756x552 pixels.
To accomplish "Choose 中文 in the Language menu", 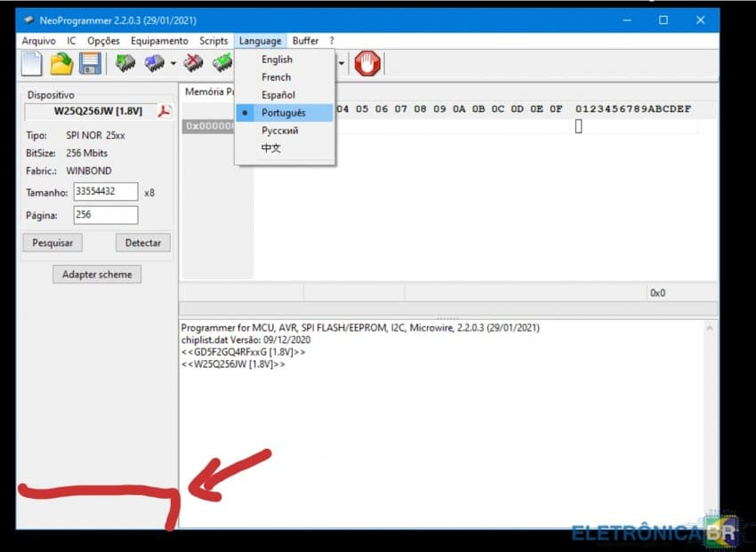I will point(285,148).
